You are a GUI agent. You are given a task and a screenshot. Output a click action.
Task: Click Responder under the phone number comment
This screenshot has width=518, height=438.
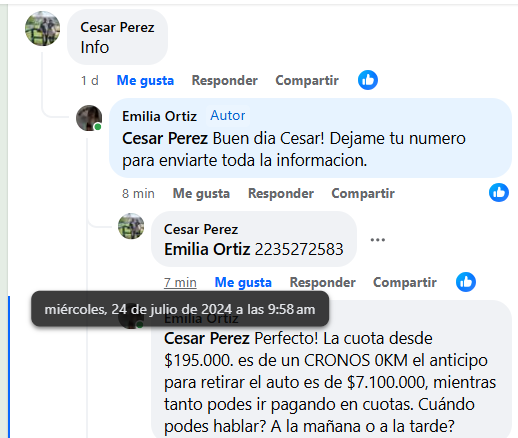pos(322,282)
